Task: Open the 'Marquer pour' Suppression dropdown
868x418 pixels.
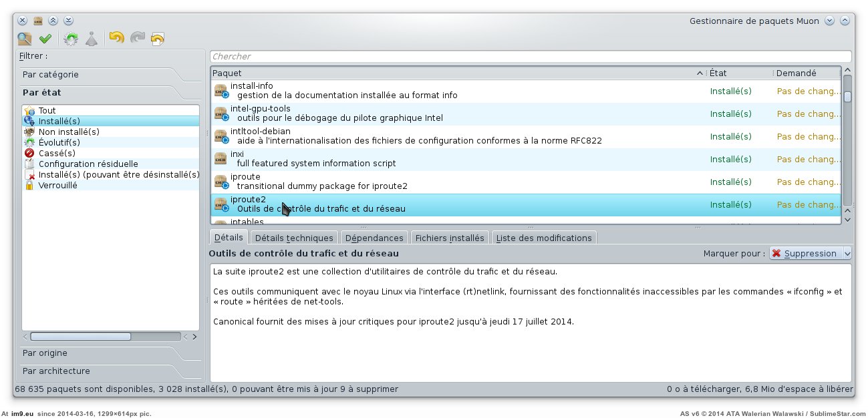Action: pos(810,254)
